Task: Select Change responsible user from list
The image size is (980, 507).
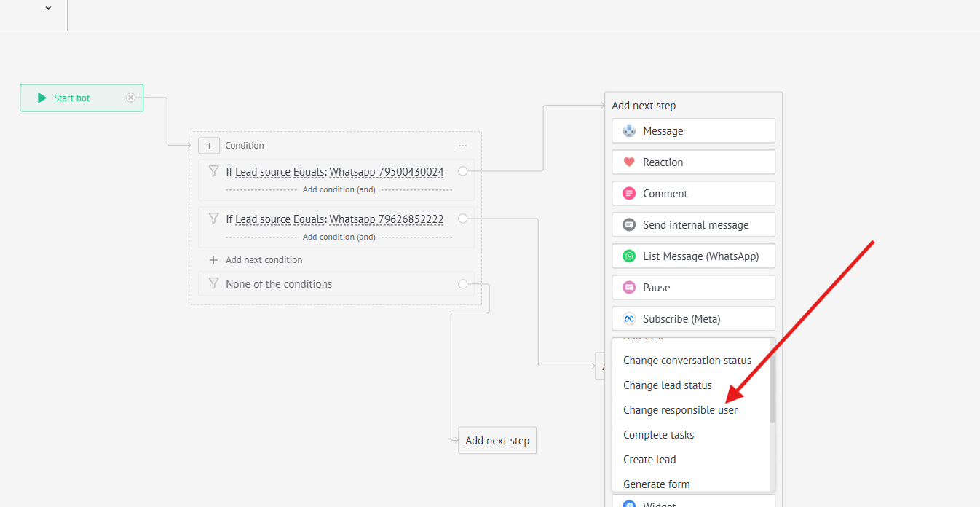Action: click(x=680, y=410)
